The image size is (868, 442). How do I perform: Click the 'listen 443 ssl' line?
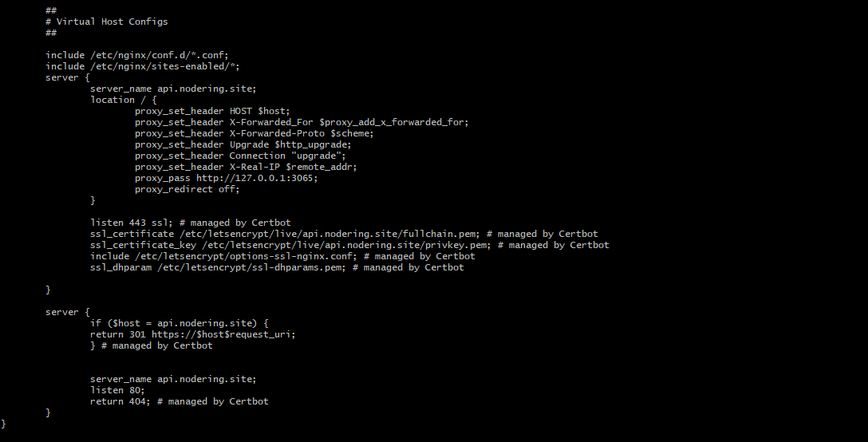(191, 223)
